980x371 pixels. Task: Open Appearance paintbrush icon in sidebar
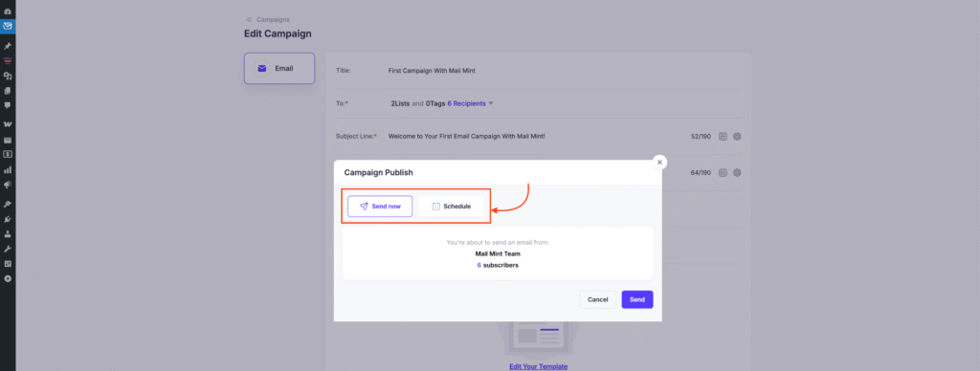point(8,205)
